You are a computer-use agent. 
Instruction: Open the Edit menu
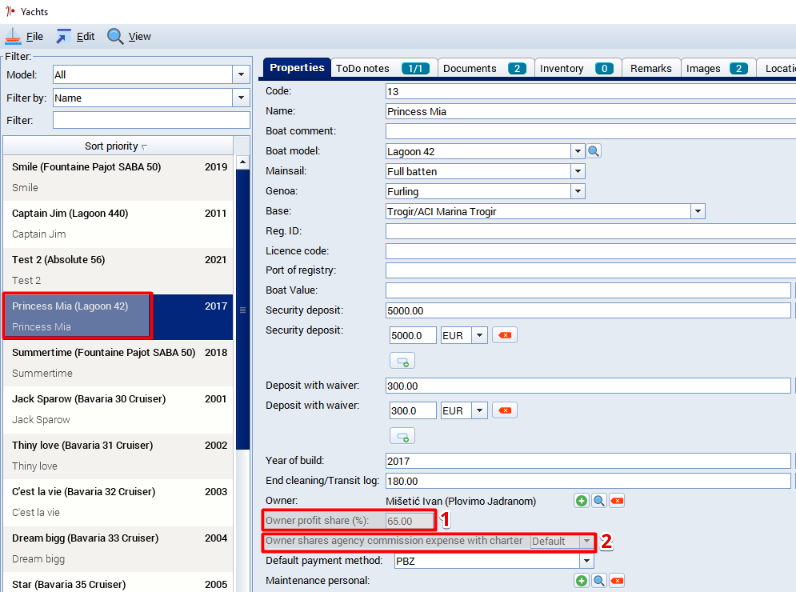pyautogui.click(x=85, y=37)
